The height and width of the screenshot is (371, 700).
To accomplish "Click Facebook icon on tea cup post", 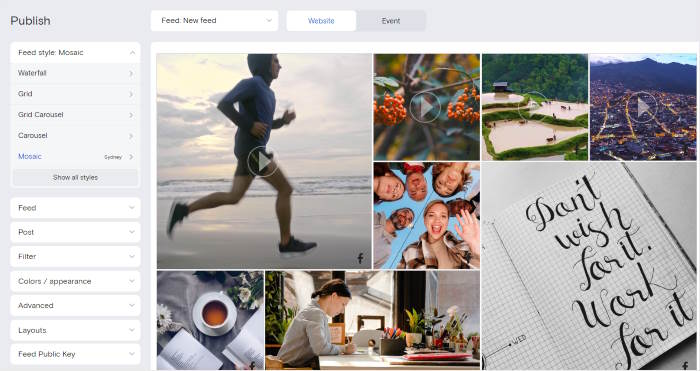I will [252, 366].
